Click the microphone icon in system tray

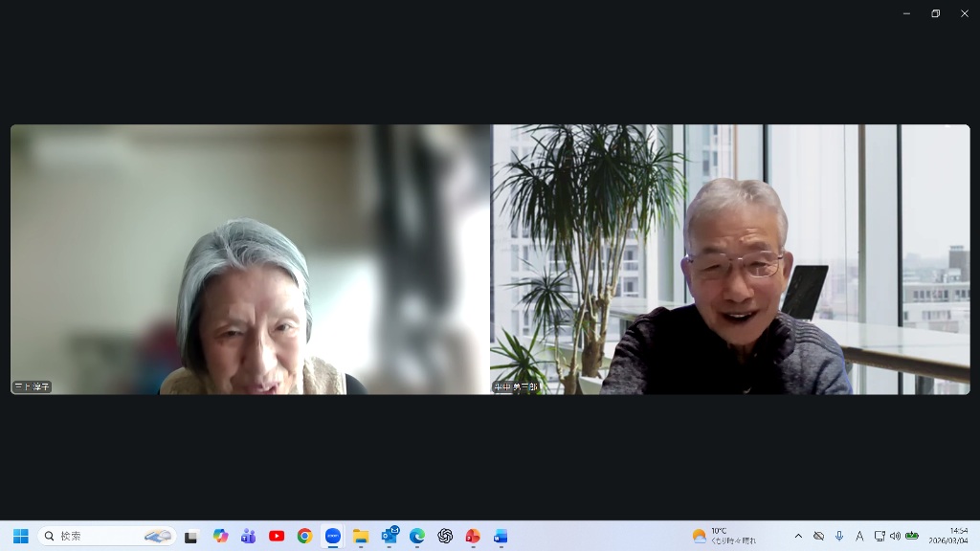click(x=839, y=536)
